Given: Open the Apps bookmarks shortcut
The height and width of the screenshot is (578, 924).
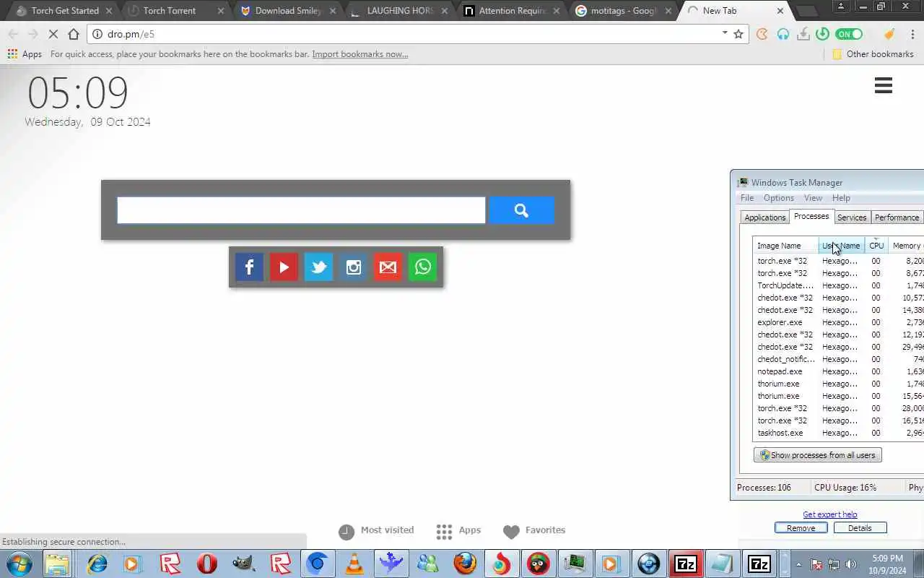Looking at the screenshot, I should (25, 54).
